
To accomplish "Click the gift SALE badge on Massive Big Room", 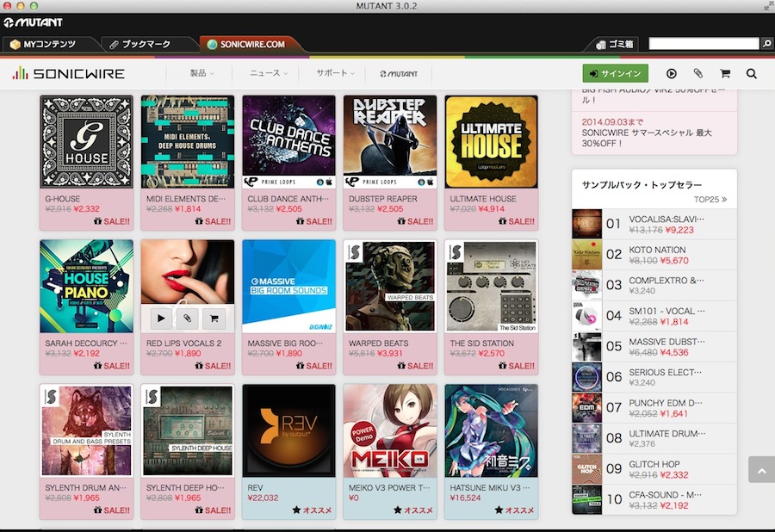I will (313, 366).
